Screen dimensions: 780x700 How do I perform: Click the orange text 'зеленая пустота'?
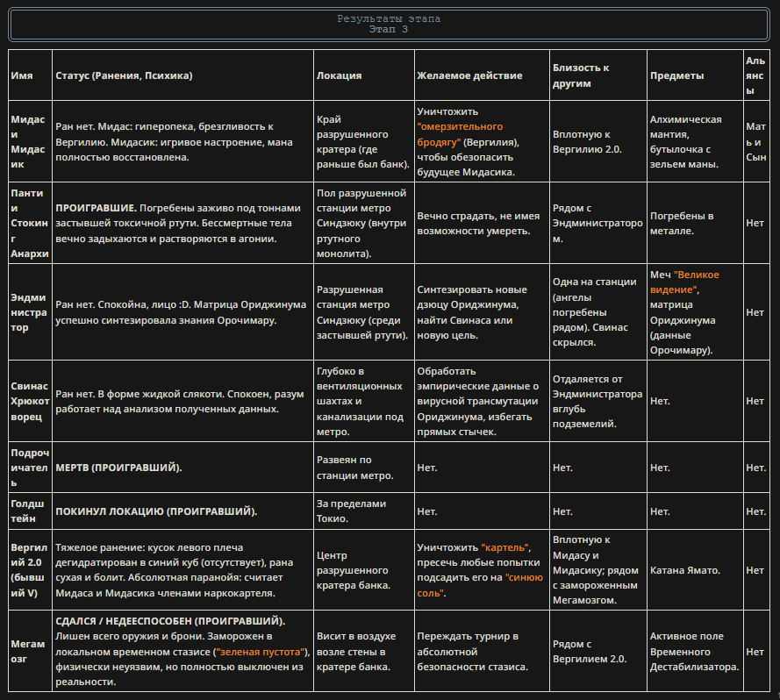coord(260,651)
